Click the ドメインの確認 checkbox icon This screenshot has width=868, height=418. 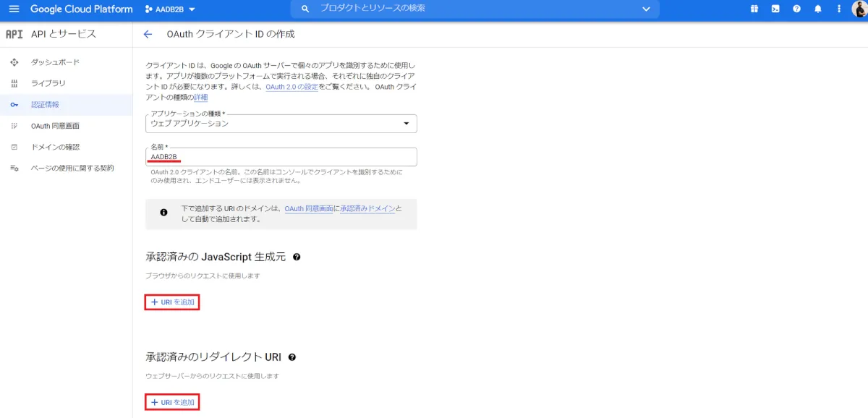14,147
